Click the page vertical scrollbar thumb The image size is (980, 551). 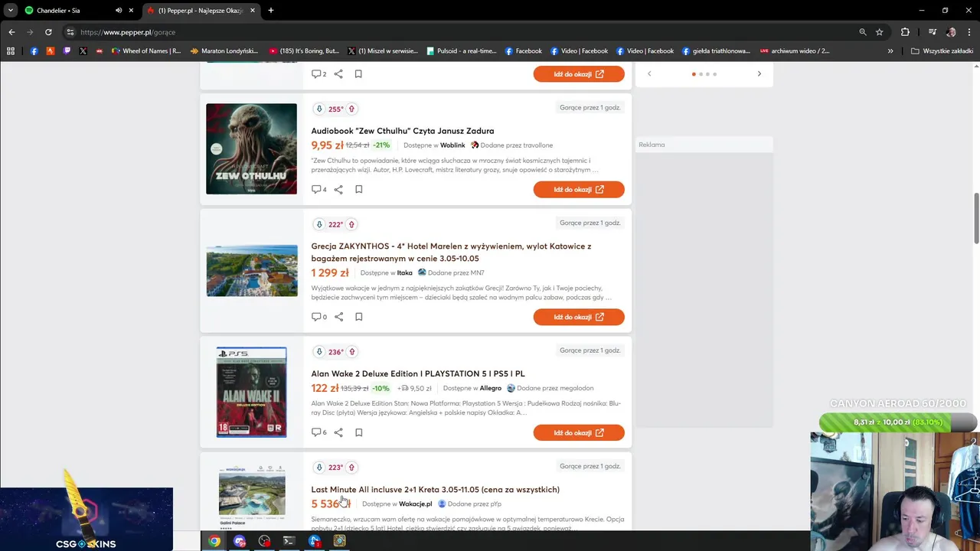976,217
